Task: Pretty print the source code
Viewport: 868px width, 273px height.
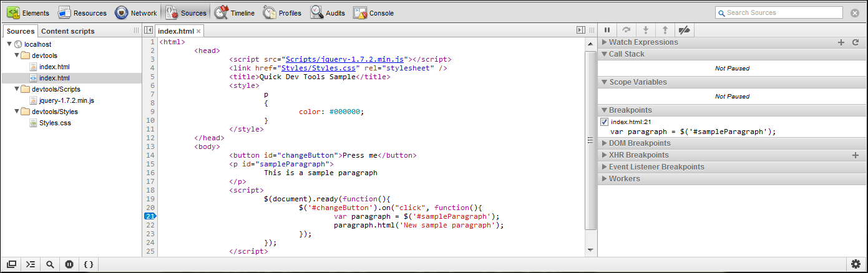Action: (89, 264)
